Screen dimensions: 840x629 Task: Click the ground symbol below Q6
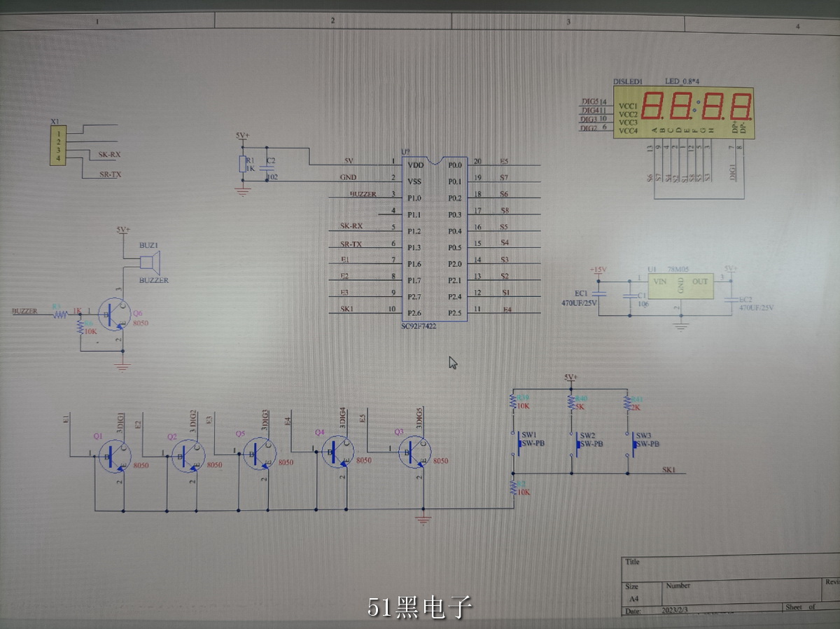(123, 364)
